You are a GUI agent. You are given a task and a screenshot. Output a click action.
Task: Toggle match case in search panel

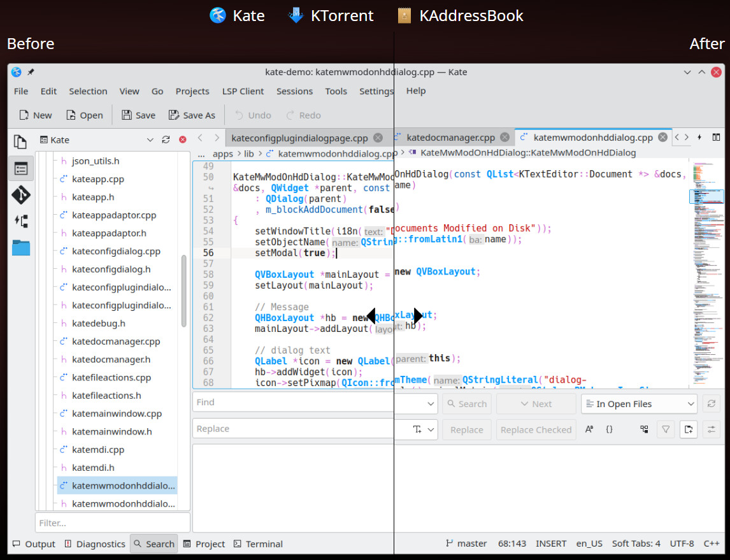(x=589, y=430)
